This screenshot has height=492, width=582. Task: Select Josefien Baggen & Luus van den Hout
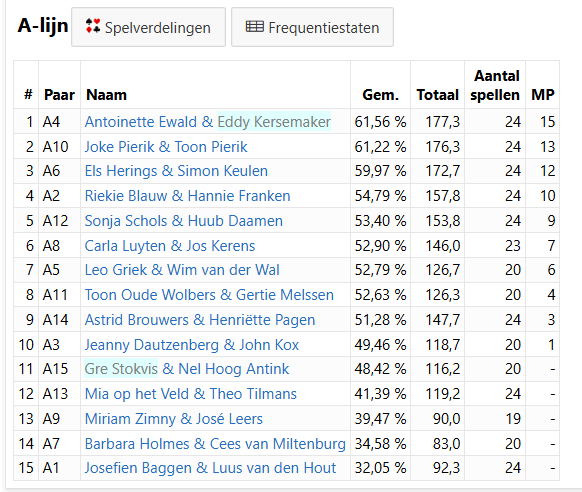click(210, 468)
